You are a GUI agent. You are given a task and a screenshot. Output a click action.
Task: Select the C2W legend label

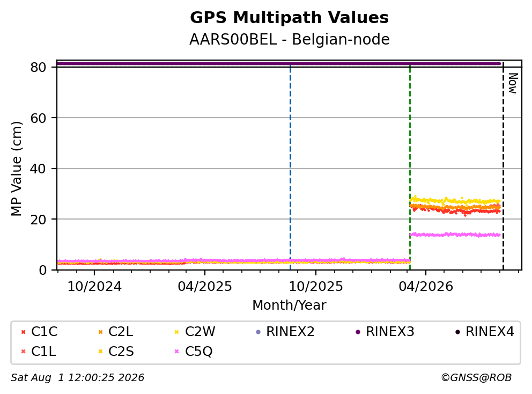point(200,332)
